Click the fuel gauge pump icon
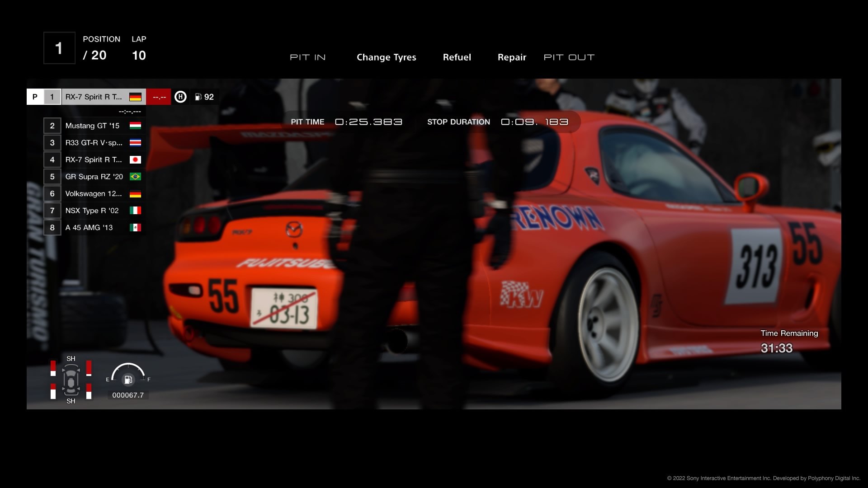 tap(128, 380)
